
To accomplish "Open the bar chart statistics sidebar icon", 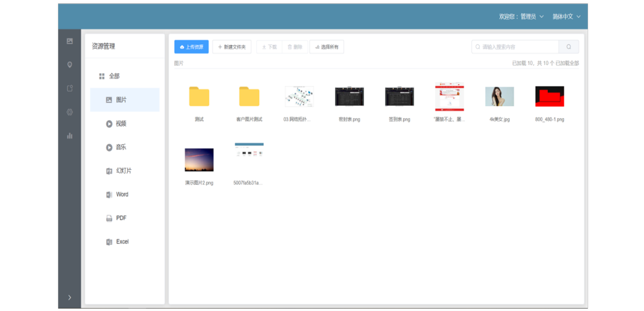I will click(x=70, y=136).
